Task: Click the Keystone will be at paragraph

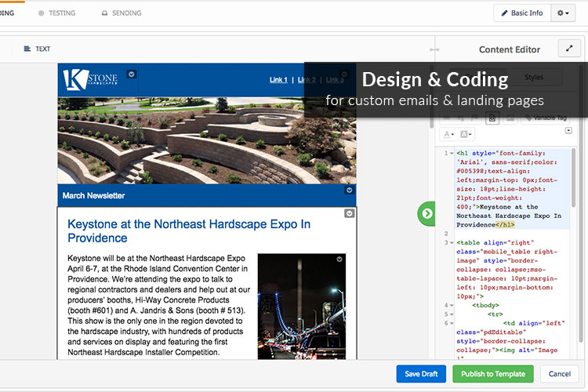Action: click(x=158, y=305)
